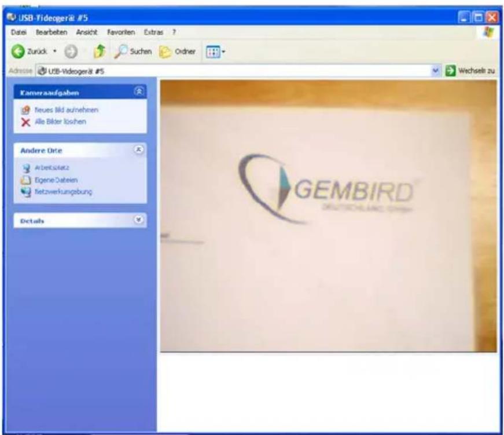Open Eigene Dateien link
This screenshot has width=504, height=435.
point(56,180)
